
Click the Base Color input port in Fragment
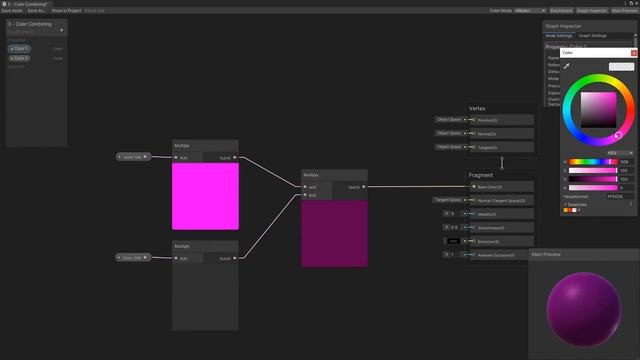(x=474, y=187)
